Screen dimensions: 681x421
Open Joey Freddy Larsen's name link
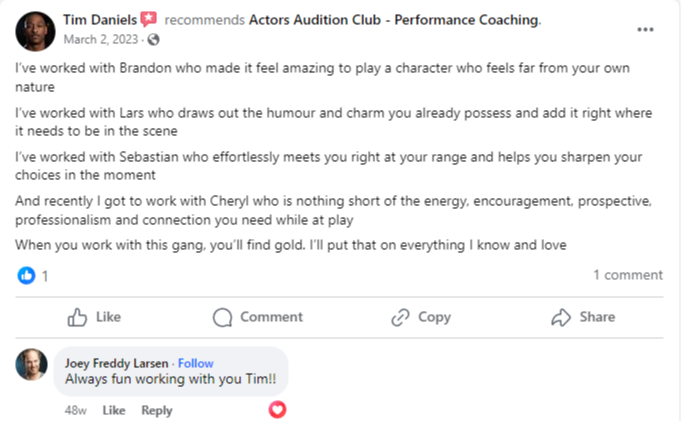click(x=117, y=363)
